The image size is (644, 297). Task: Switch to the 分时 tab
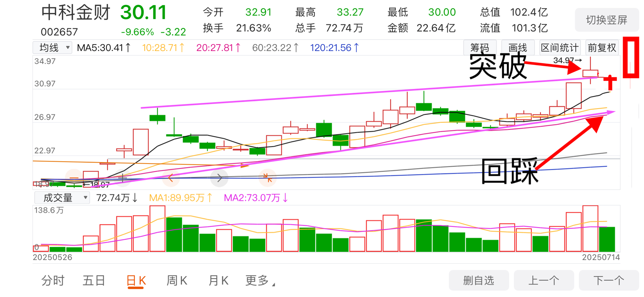(x=53, y=280)
